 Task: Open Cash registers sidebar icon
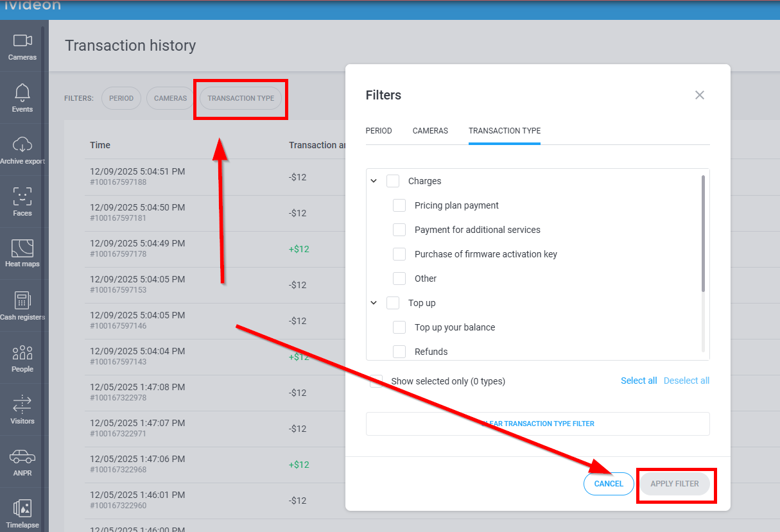tap(22, 300)
